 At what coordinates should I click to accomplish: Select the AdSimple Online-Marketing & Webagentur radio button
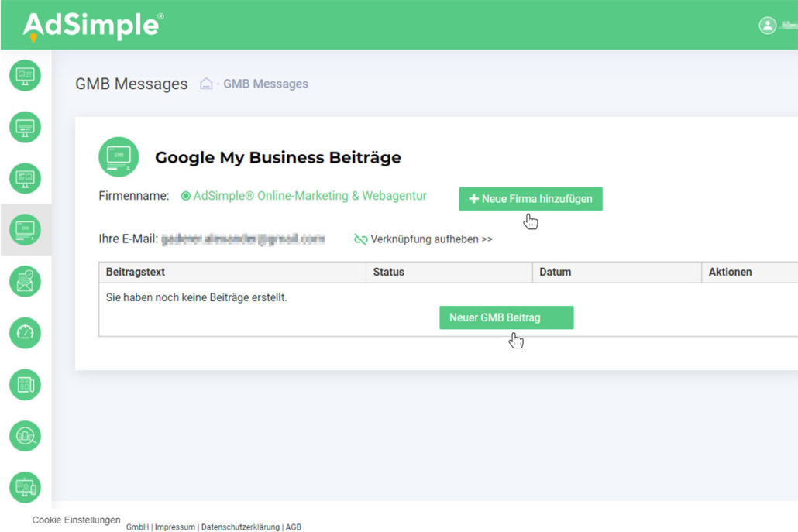coord(186,197)
